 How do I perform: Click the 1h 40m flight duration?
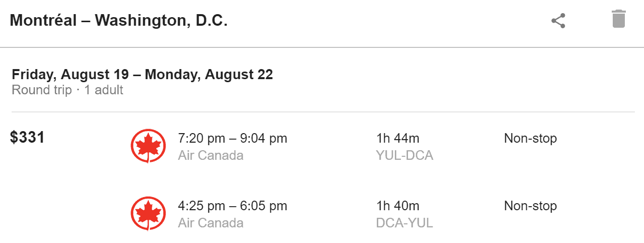tap(397, 206)
